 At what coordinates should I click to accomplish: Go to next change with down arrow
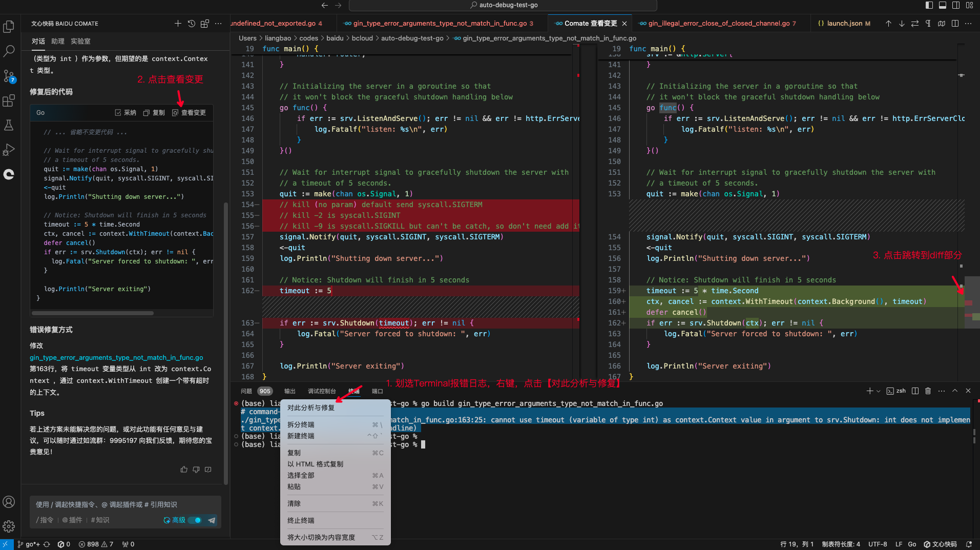pyautogui.click(x=902, y=24)
